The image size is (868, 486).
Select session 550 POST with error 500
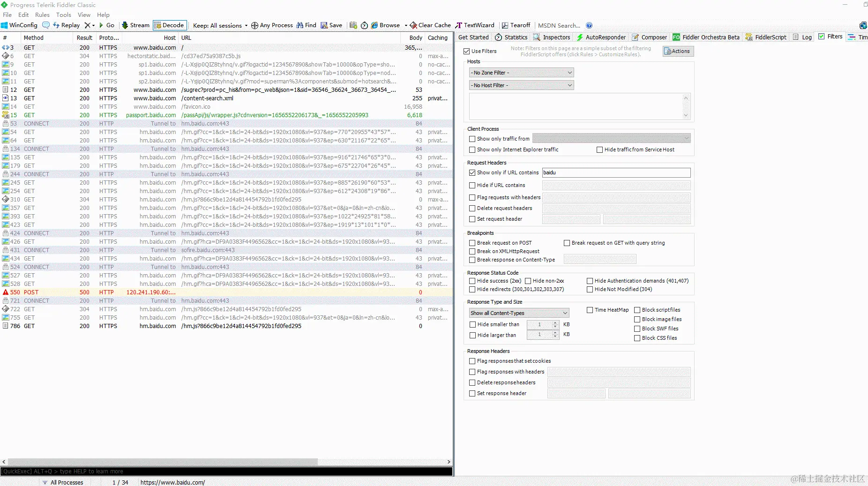click(x=226, y=292)
